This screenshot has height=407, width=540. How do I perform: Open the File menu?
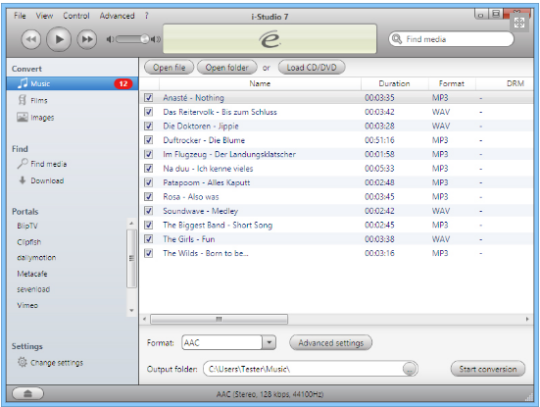20,16
